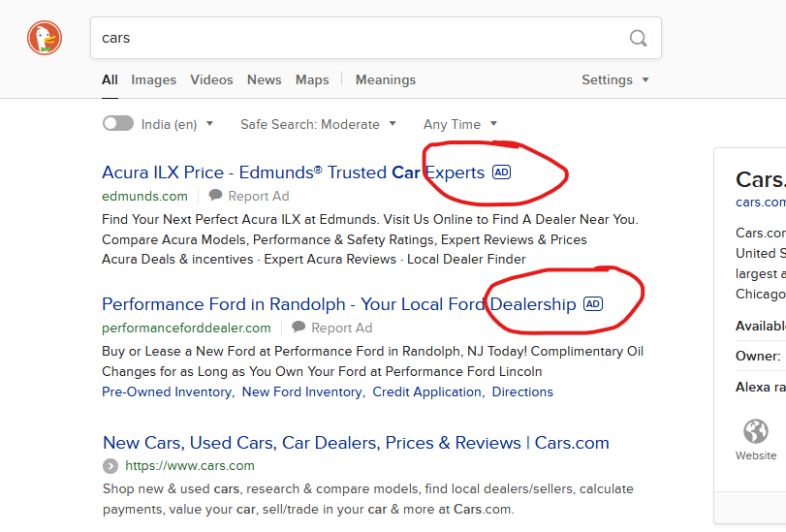Switch to the Maps tab
Screen dimensions: 786x532
tap(312, 79)
